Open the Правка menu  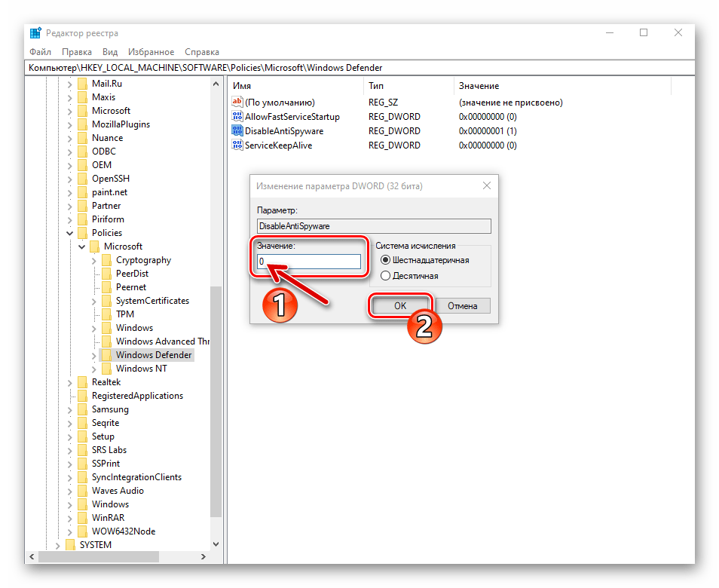point(77,52)
